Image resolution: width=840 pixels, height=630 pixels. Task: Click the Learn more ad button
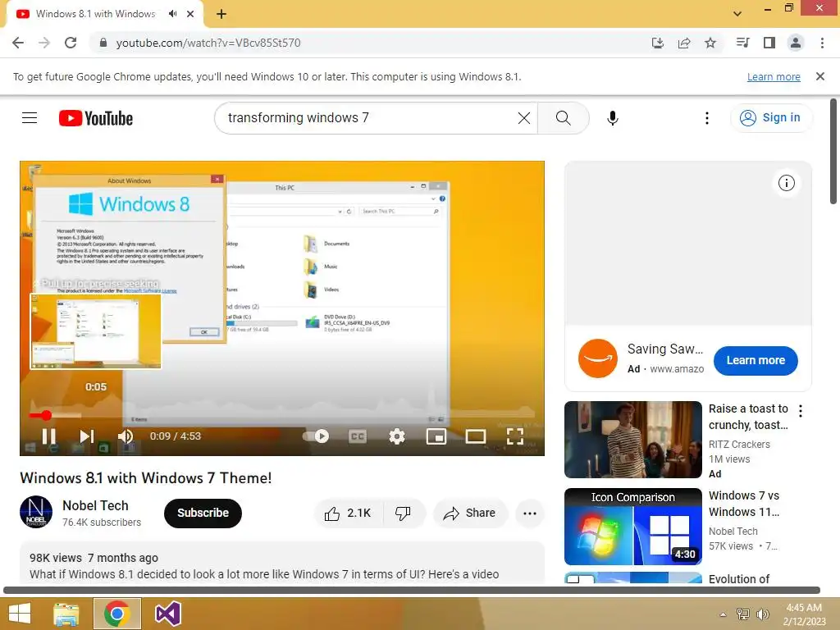[756, 361]
